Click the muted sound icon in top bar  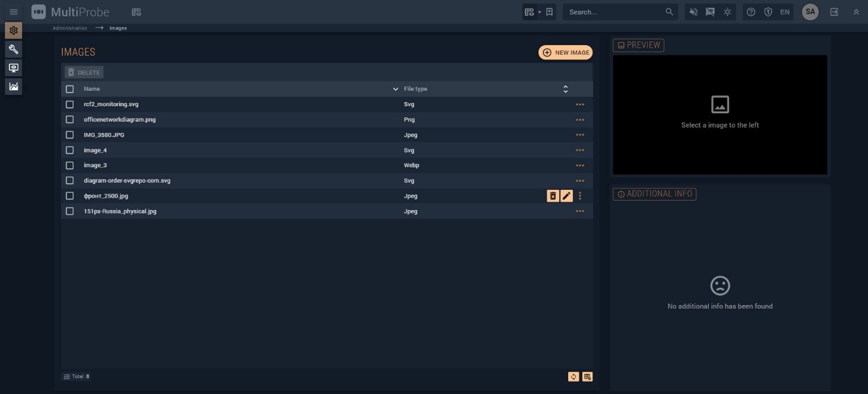693,12
